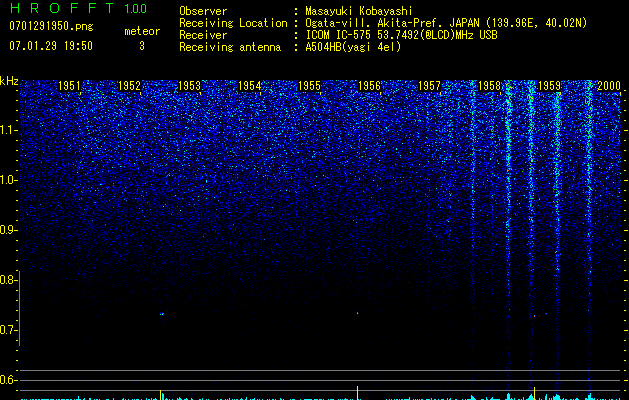This screenshot has height=400, width=629.
Task: Click the meteor count value 3
Action: [142, 46]
